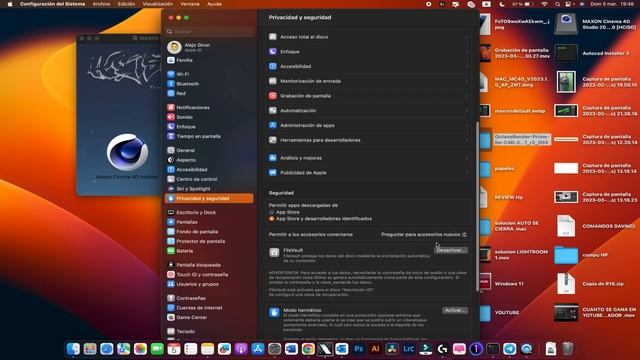Click Cinema 4D logo in Maxon installer
This screenshot has width=640, height=360.
(127, 152)
